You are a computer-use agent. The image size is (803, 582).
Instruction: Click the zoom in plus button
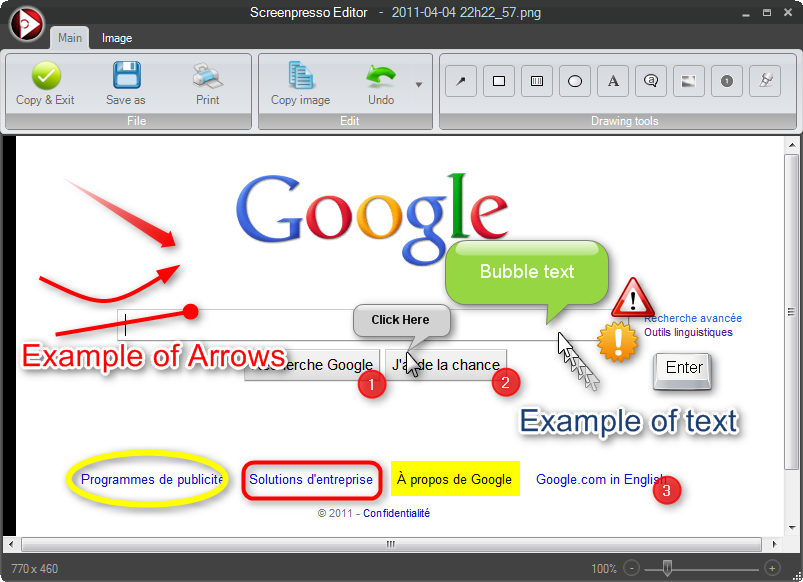[772, 568]
